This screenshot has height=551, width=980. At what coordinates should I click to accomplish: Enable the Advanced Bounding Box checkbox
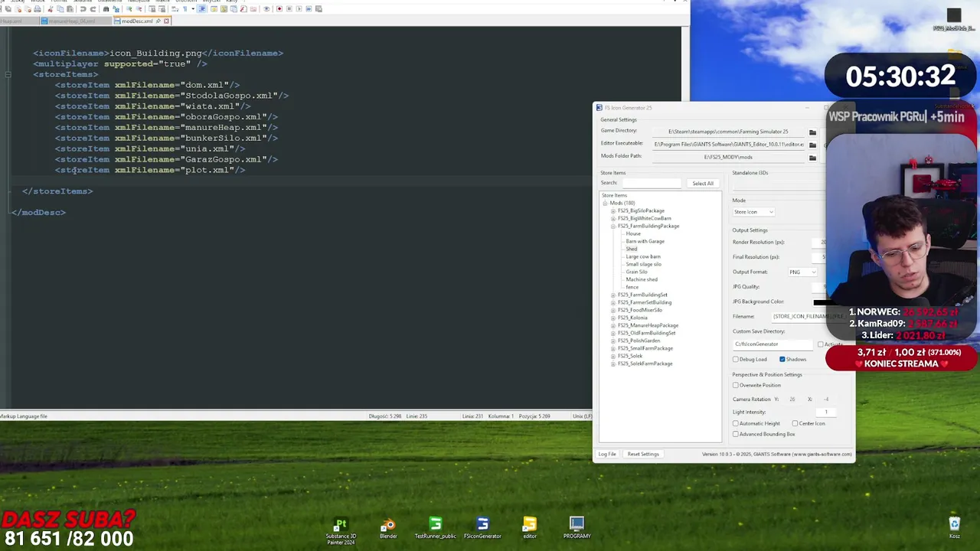736,434
